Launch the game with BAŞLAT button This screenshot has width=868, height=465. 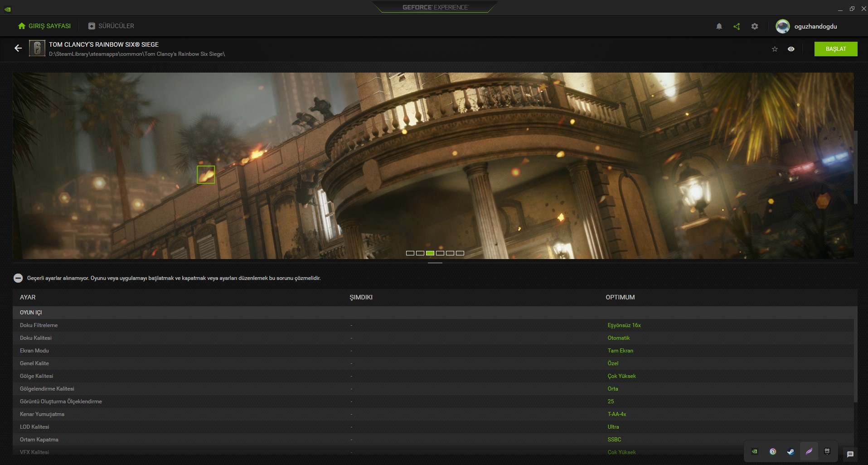pos(836,49)
